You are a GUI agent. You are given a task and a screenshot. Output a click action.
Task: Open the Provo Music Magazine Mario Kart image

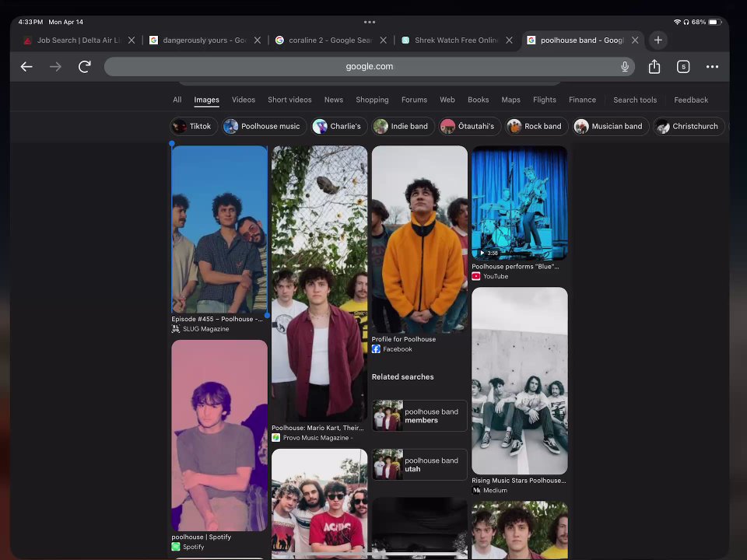tap(319, 283)
